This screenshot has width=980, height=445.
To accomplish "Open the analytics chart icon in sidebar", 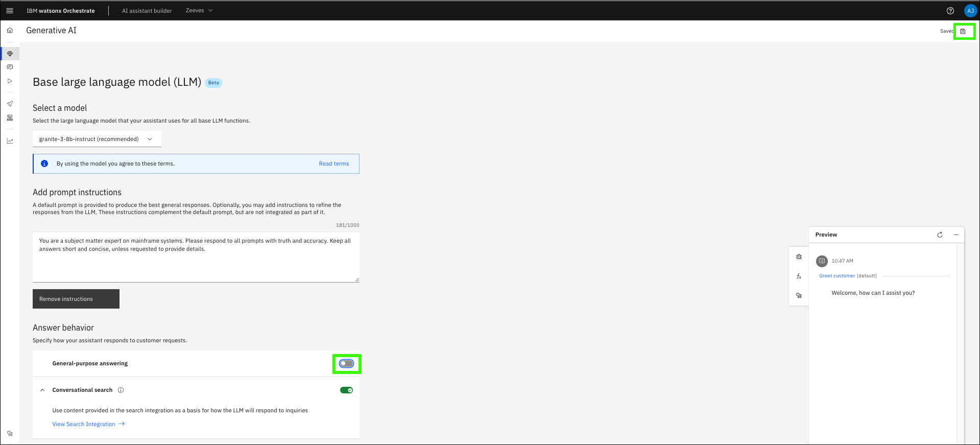I will click(x=10, y=141).
